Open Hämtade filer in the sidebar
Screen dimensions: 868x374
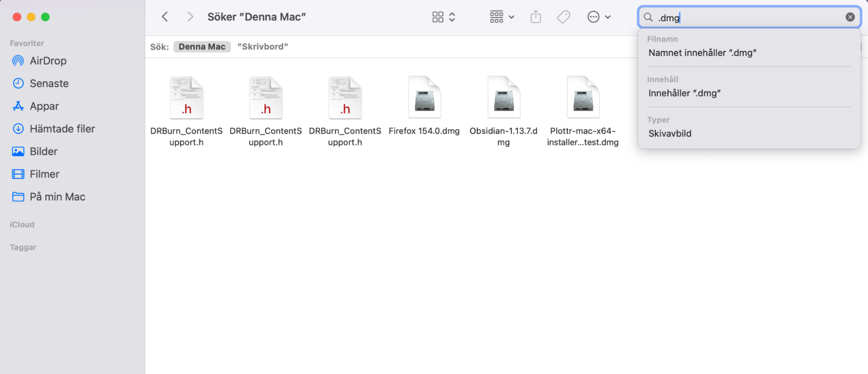point(62,129)
